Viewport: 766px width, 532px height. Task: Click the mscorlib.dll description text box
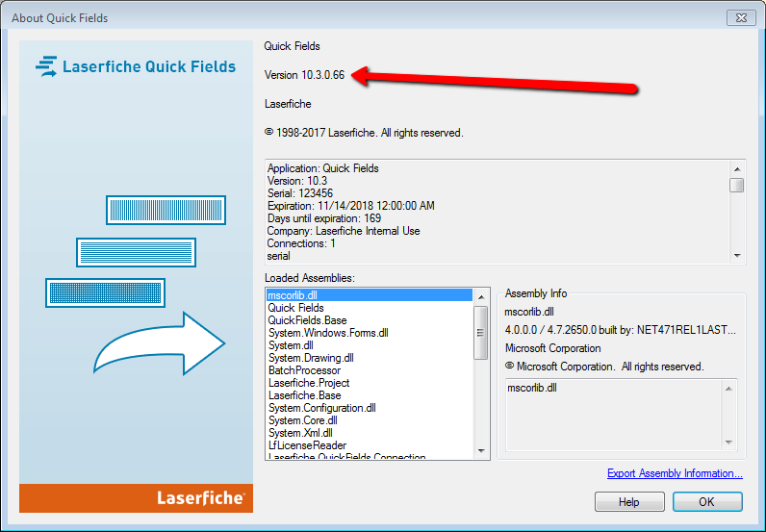[621, 415]
